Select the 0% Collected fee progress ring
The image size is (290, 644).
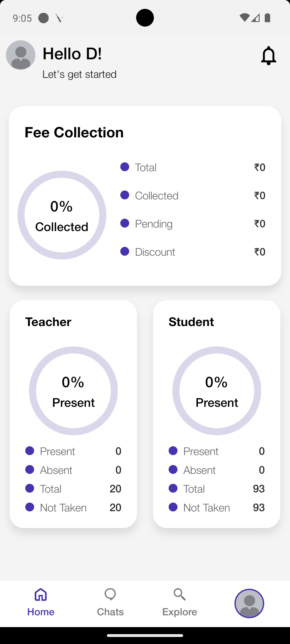(x=62, y=215)
